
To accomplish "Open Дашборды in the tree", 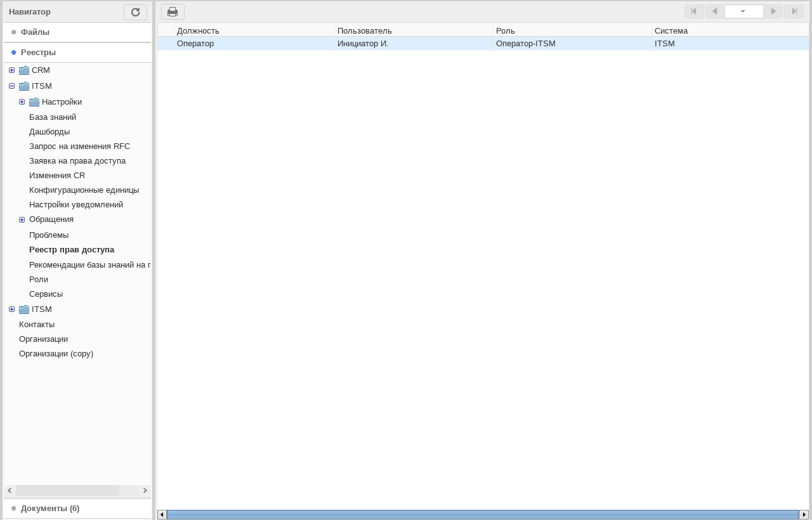I will (x=49, y=132).
